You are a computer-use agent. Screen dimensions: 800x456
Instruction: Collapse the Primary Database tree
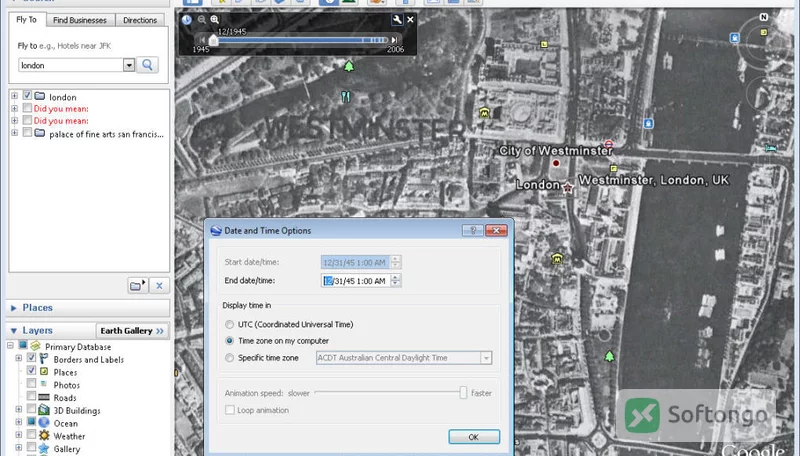click(10, 345)
